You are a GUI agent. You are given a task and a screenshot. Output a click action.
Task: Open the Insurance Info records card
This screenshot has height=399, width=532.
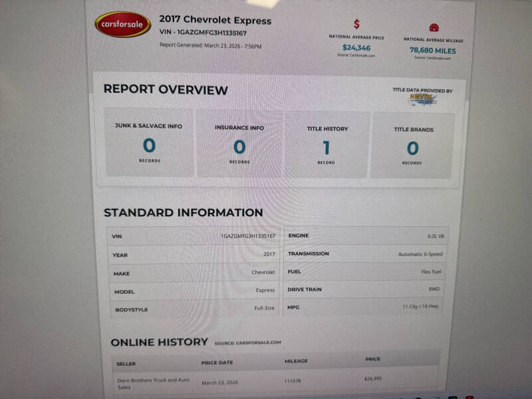[239, 144]
